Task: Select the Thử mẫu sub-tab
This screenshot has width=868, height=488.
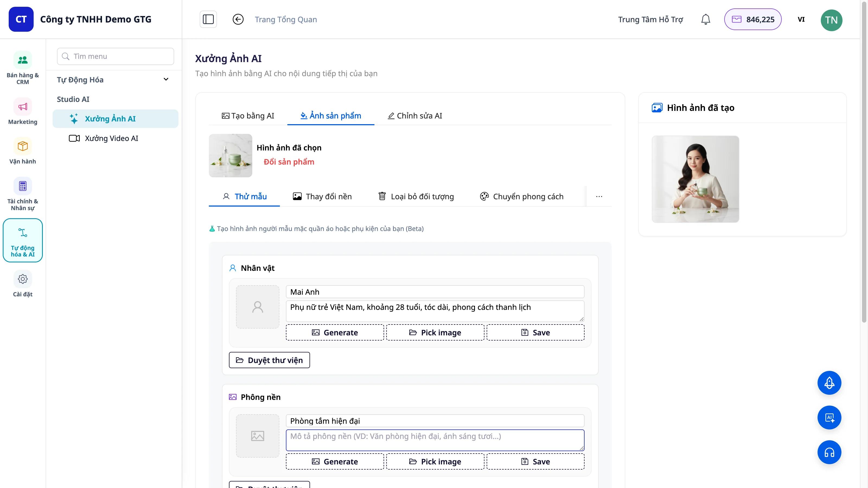Action: [x=244, y=196]
